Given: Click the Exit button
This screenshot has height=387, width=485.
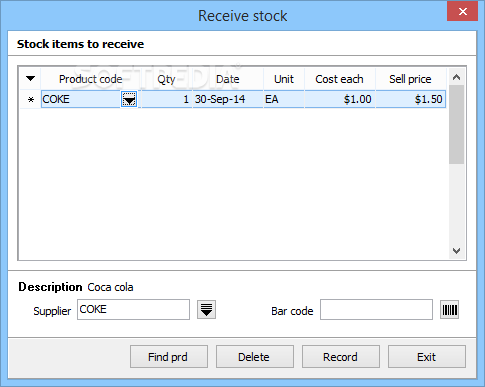Looking at the screenshot, I should pyautogui.click(x=427, y=357).
